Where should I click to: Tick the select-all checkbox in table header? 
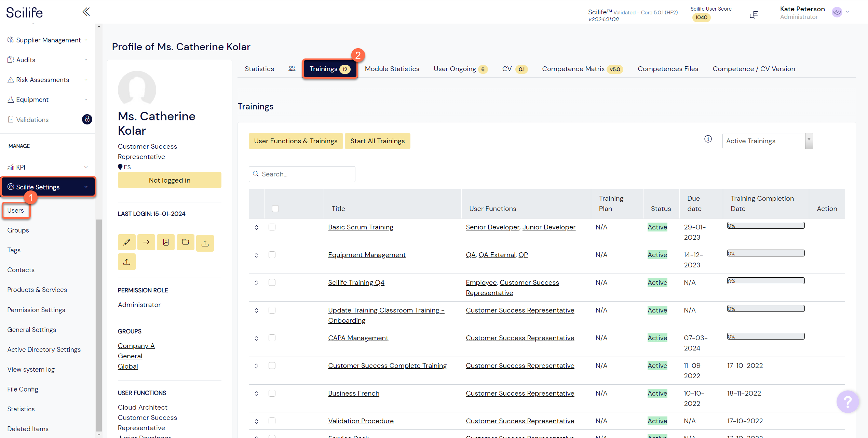click(275, 209)
